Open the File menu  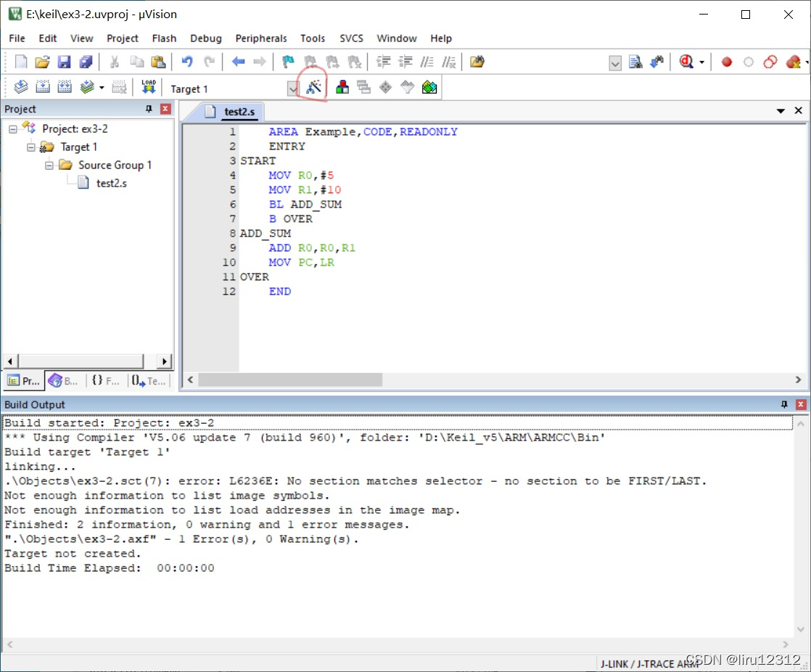click(17, 38)
